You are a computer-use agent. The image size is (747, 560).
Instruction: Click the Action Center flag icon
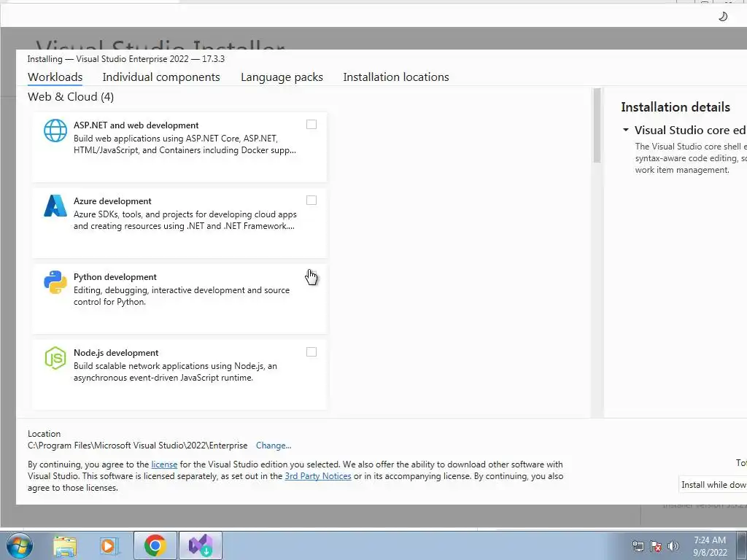(656, 546)
